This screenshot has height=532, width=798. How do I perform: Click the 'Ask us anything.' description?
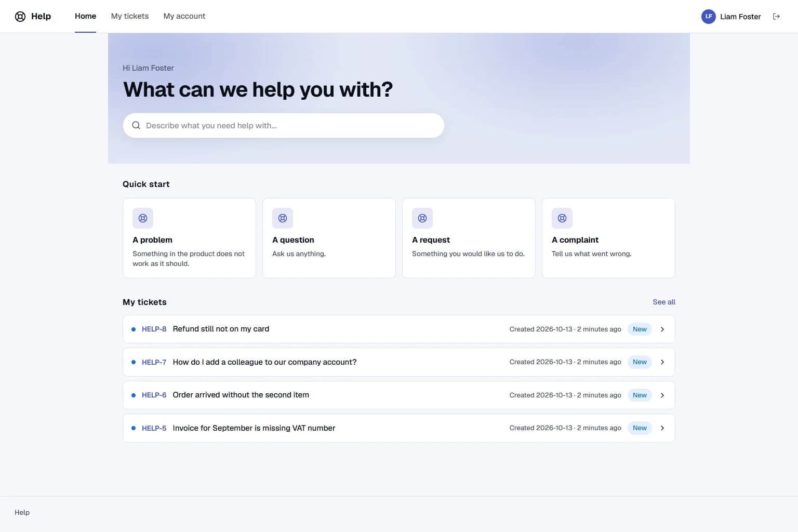click(299, 254)
